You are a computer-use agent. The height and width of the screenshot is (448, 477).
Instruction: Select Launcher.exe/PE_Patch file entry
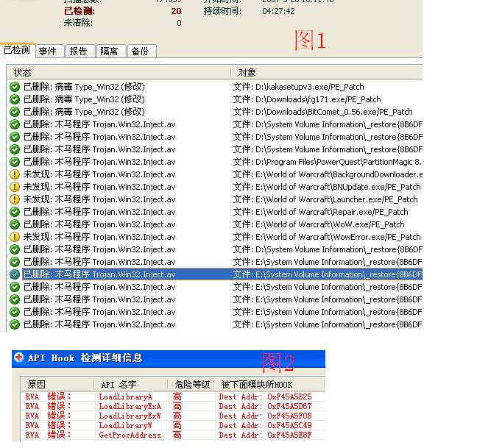point(325,199)
